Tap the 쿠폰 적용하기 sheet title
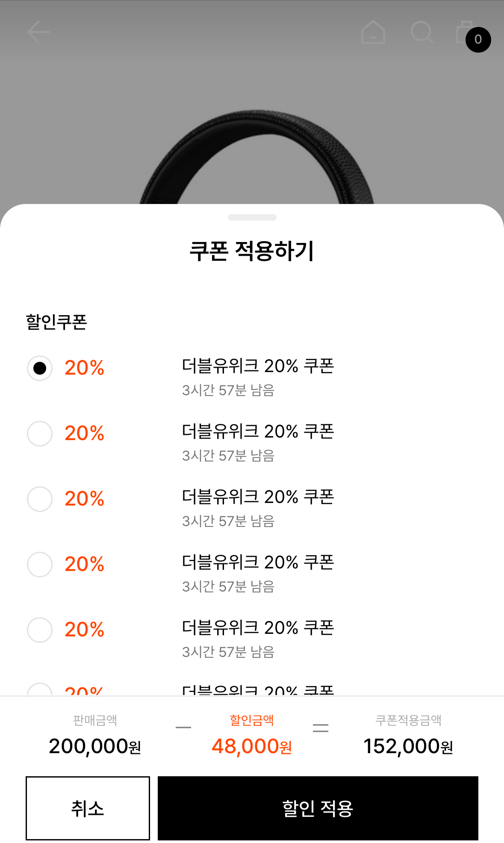504x843 pixels. (252, 251)
